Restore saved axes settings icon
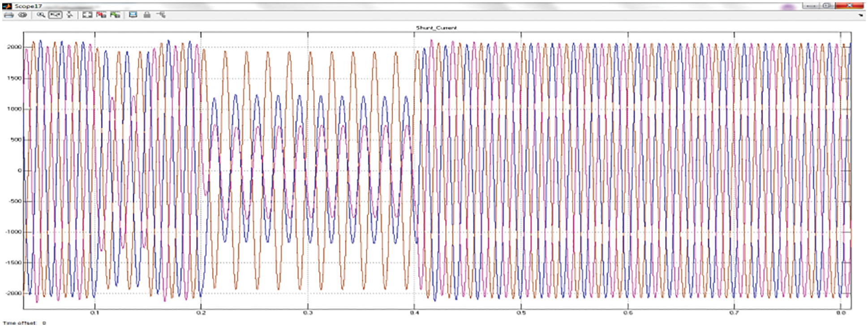The image size is (868, 327). [115, 15]
